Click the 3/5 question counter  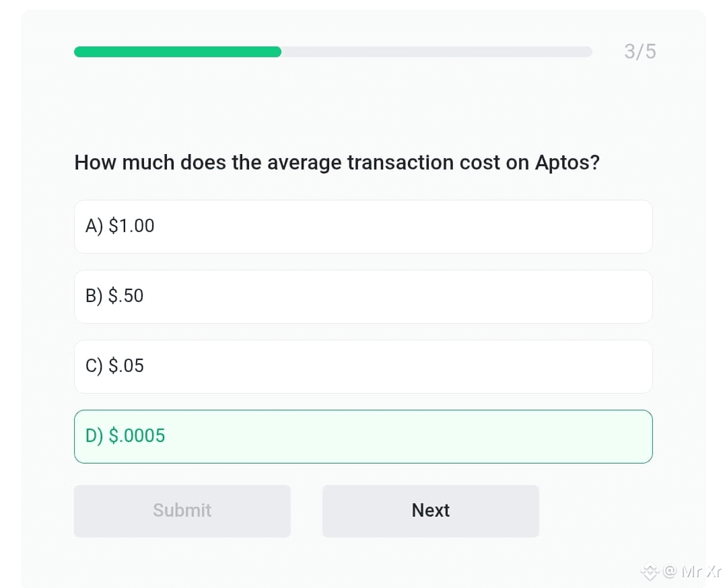(x=640, y=51)
